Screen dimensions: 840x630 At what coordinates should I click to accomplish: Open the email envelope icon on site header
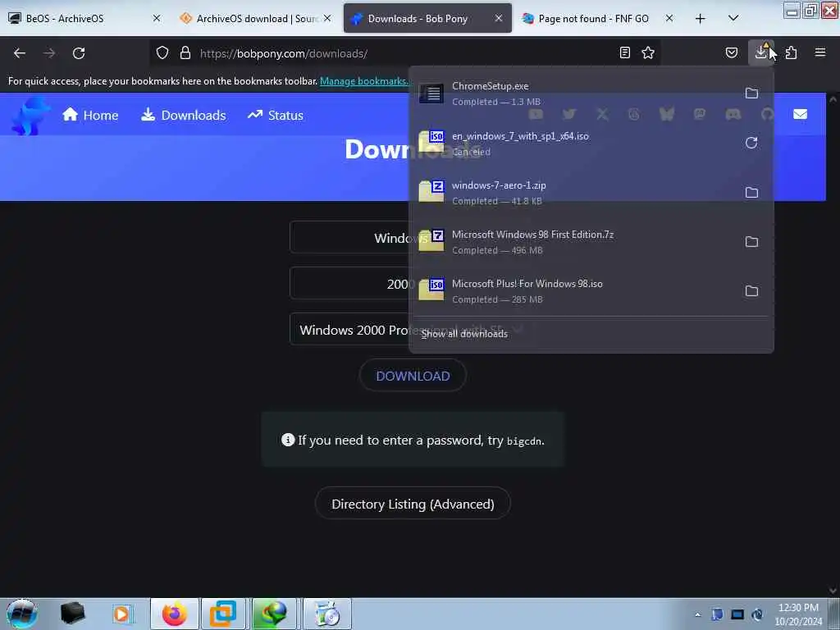[x=800, y=114]
